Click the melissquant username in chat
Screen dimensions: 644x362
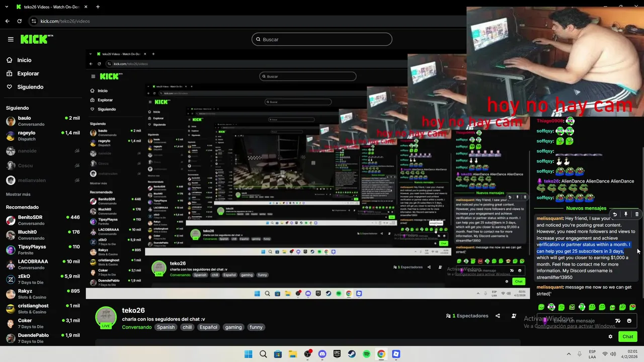(x=549, y=219)
